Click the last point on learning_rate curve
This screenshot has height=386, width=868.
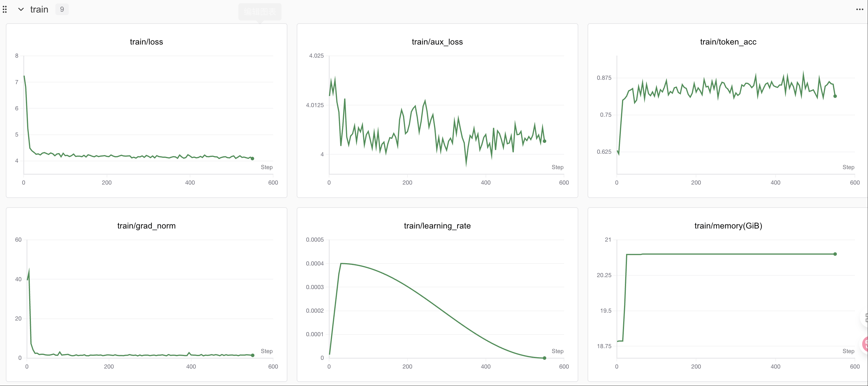pyautogui.click(x=544, y=358)
